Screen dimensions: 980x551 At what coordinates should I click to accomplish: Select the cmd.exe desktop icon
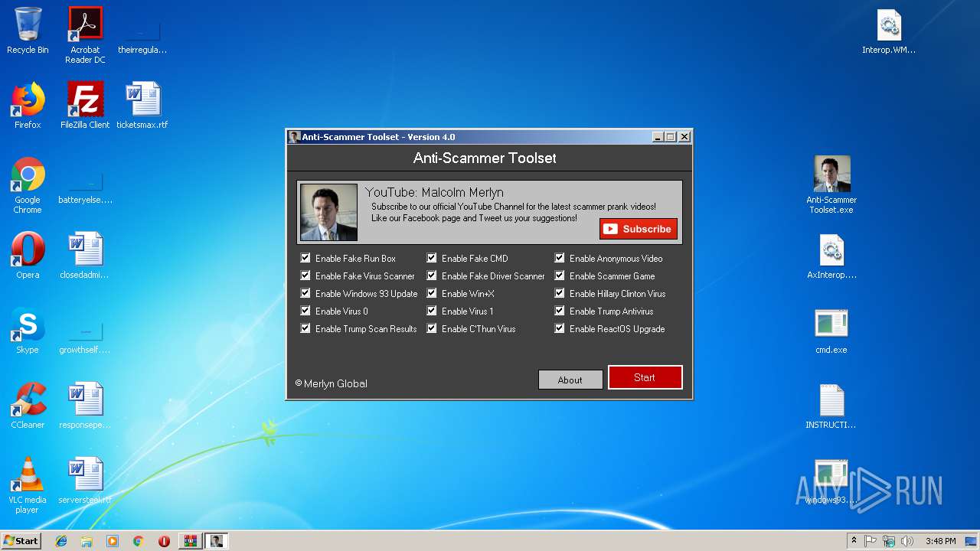[831, 331]
